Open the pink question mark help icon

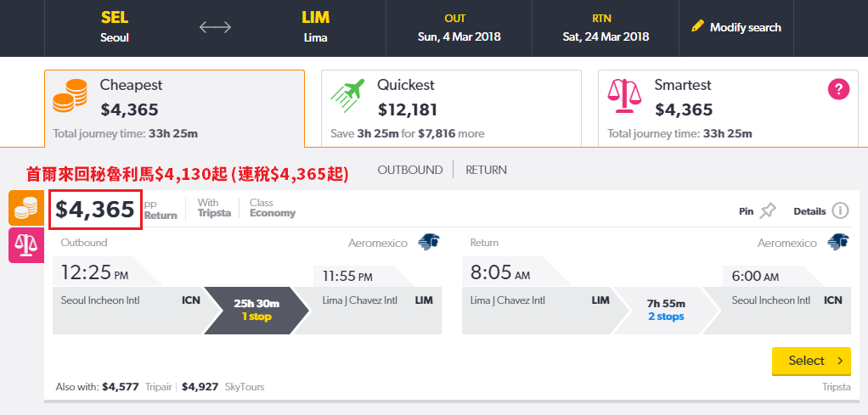[838, 90]
